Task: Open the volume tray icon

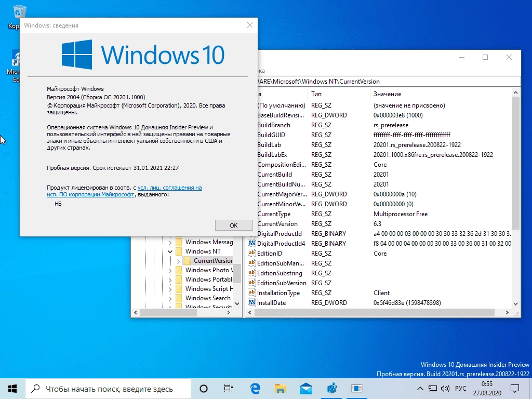Action: pyautogui.click(x=445, y=389)
